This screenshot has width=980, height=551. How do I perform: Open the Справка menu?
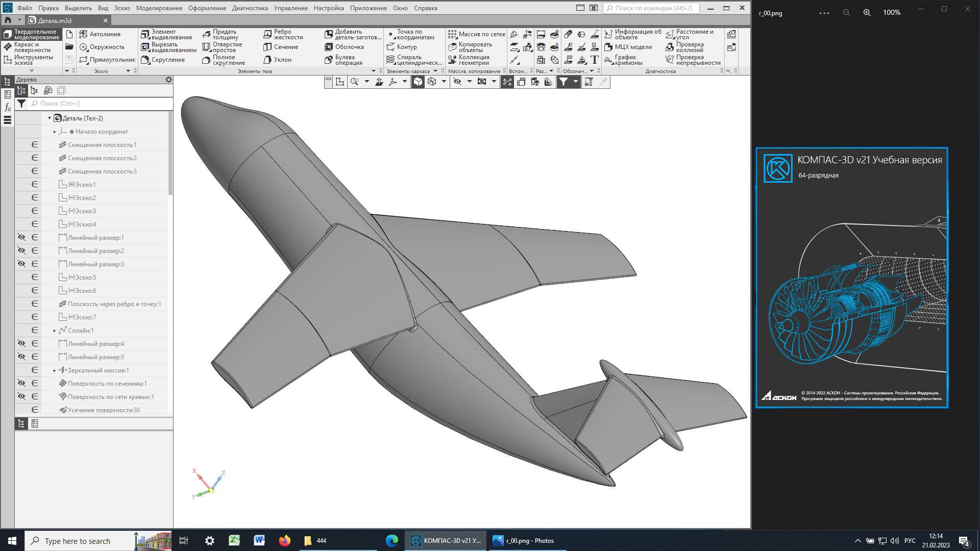coord(425,8)
